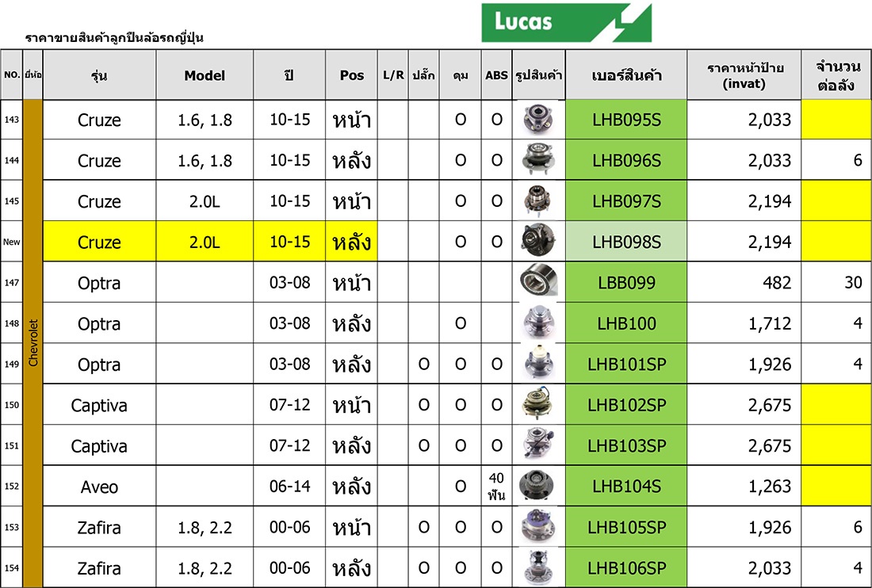This screenshot has height=588, width=872.
Task: Select the vertical Chevrolet brand cell
Action: (33, 343)
